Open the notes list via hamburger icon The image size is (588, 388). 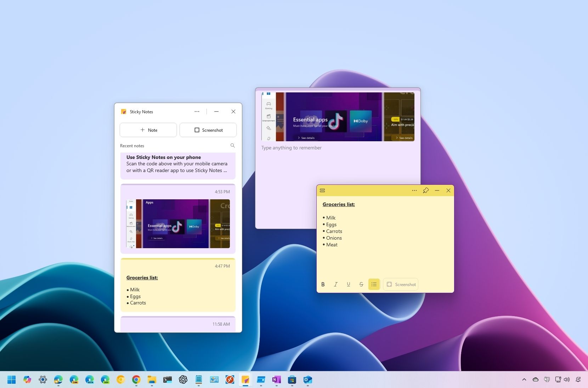pos(322,190)
